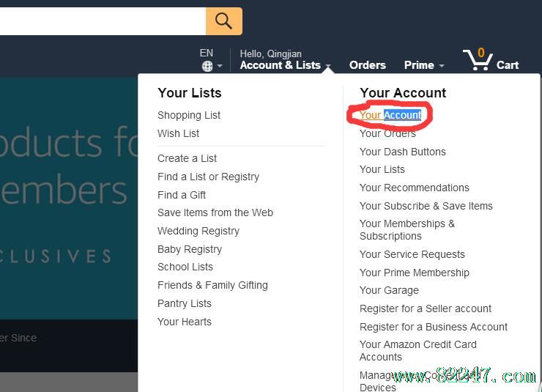This screenshot has width=542, height=392.
Task: Click Register for a Seller account
Action: pos(425,308)
